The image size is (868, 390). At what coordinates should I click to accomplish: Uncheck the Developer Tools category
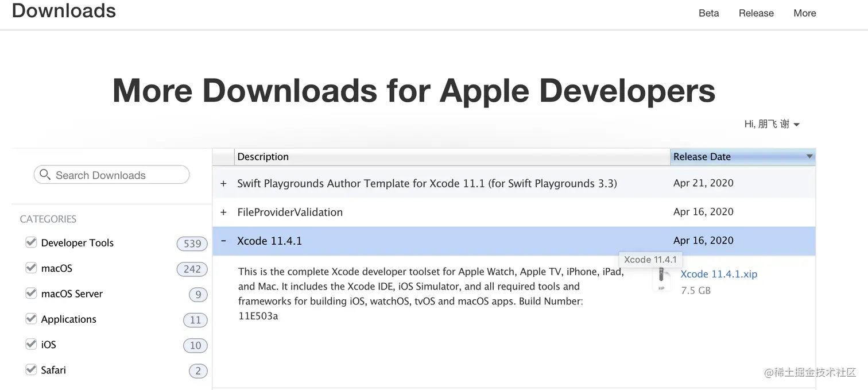click(31, 242)
